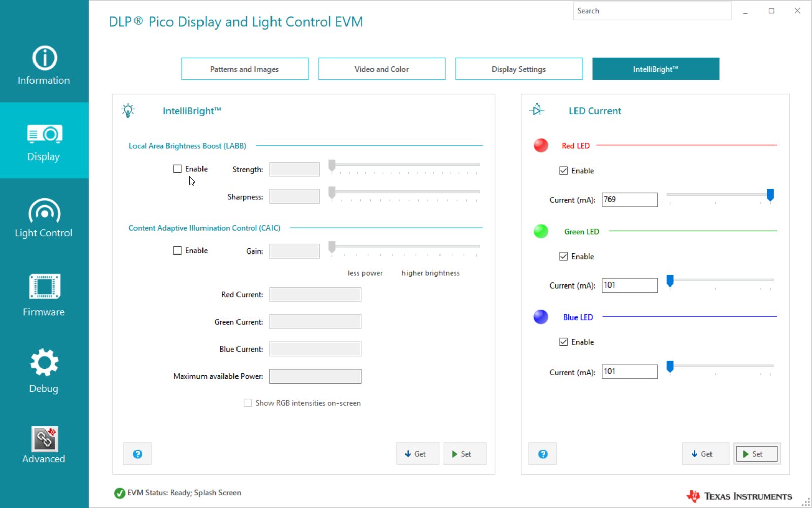Click Get in the IntelliBright panel
The image size is (812, 508).
tap(418, 454)
